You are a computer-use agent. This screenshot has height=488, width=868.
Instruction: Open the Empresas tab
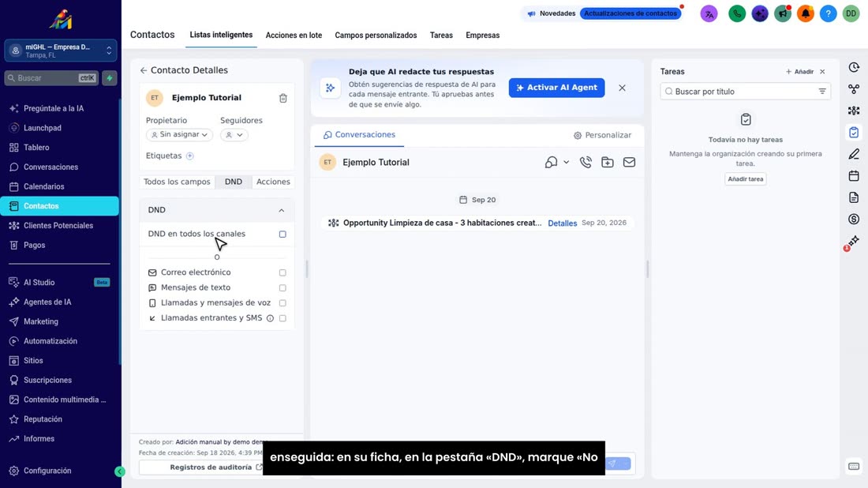tap(482, 35)
